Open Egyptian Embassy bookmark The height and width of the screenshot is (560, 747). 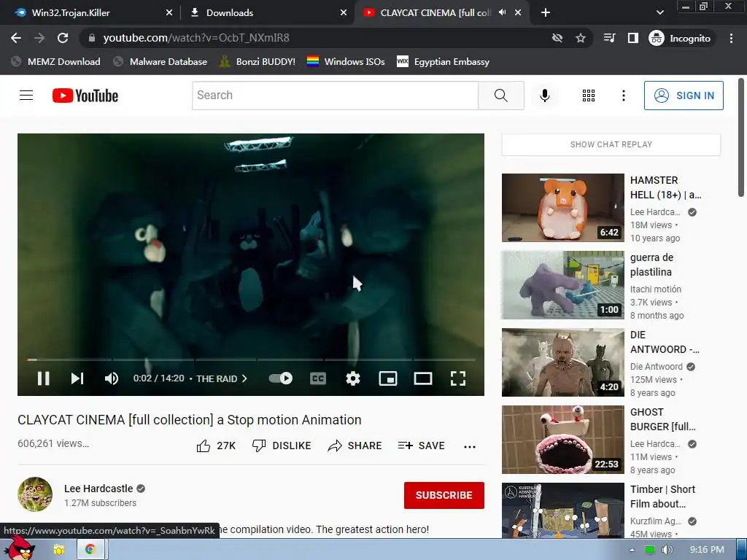tap(443, 61)
